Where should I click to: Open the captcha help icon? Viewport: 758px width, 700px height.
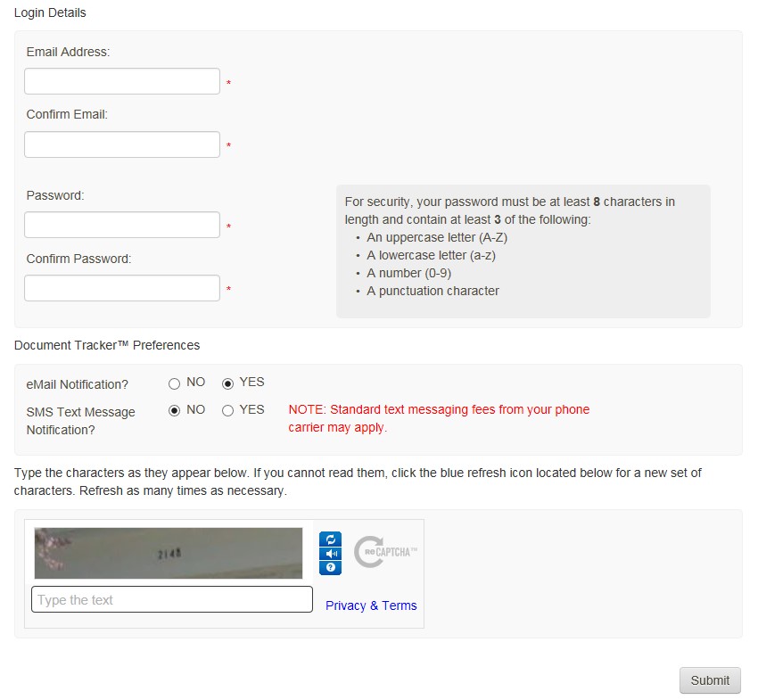coord(330,568)
